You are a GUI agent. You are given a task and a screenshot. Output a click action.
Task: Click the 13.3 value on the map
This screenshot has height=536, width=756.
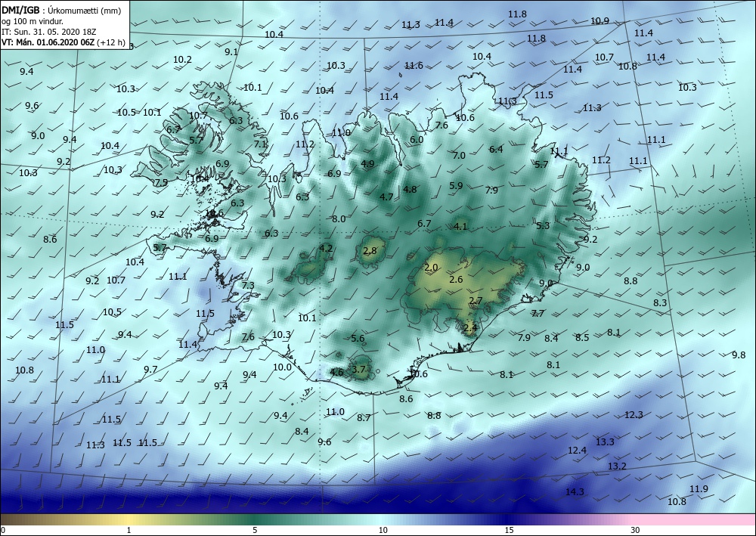[605, 442]
